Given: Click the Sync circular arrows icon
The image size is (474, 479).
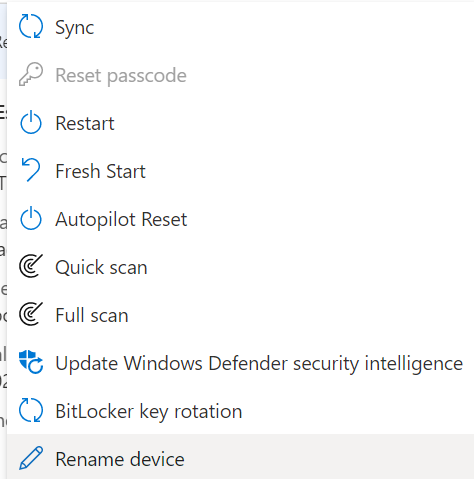Looking at the screenshot, I should (x=31, y=26).
